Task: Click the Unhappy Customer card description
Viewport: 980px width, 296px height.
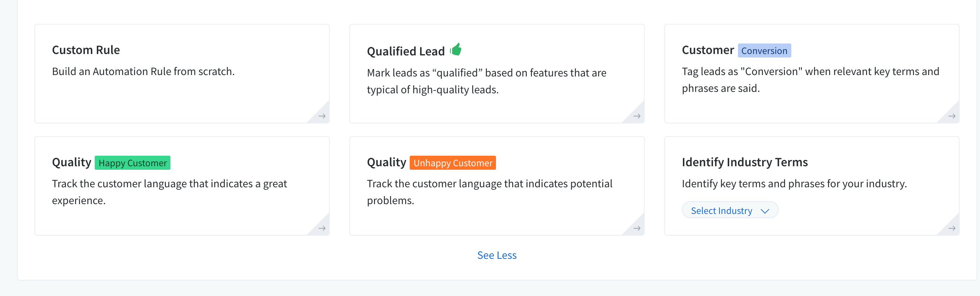Action: click(489, 192)
